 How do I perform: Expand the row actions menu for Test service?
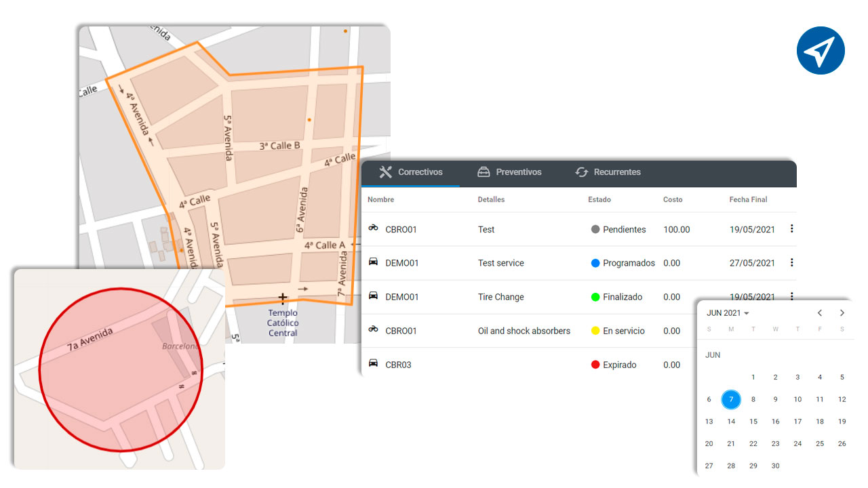click(x=791, y=262)
